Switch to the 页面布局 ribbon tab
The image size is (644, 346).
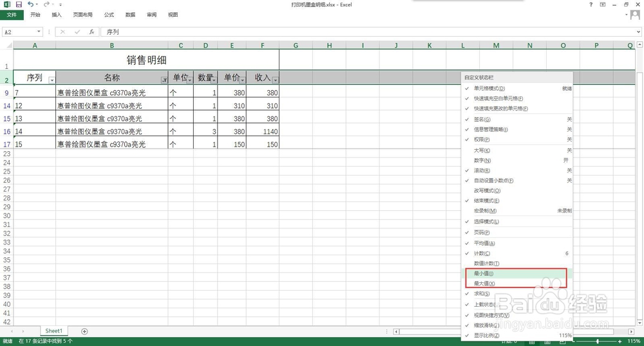tap(82, 15)
